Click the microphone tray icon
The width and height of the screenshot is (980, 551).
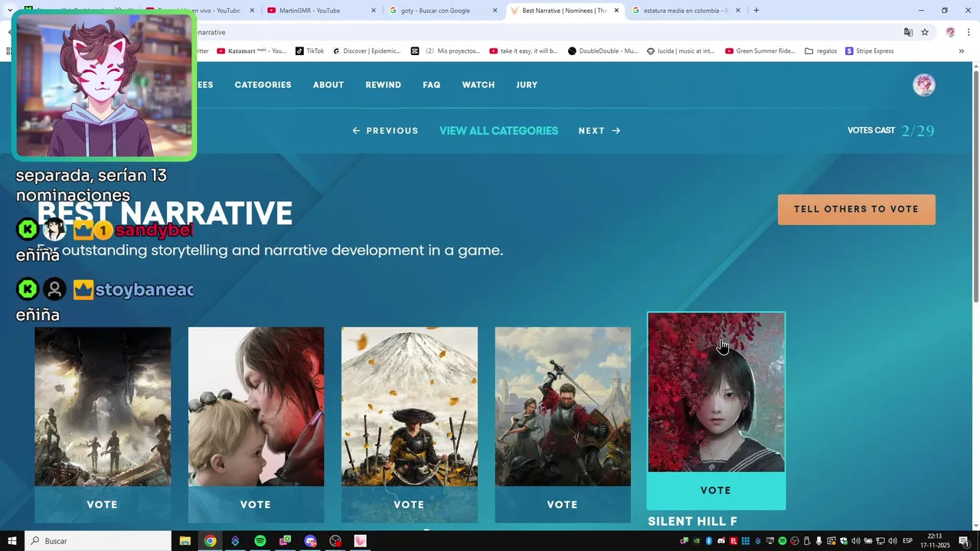click(818, 541)
